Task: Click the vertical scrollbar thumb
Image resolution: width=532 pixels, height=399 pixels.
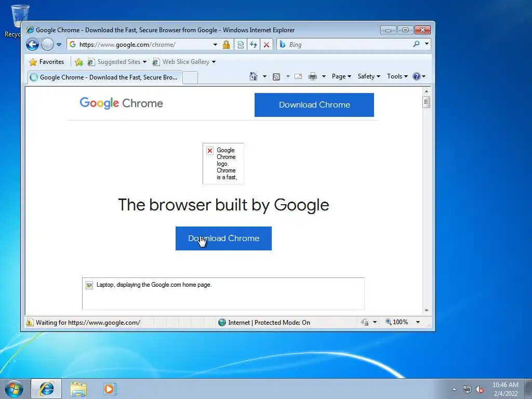Action: tap(427, 102)
